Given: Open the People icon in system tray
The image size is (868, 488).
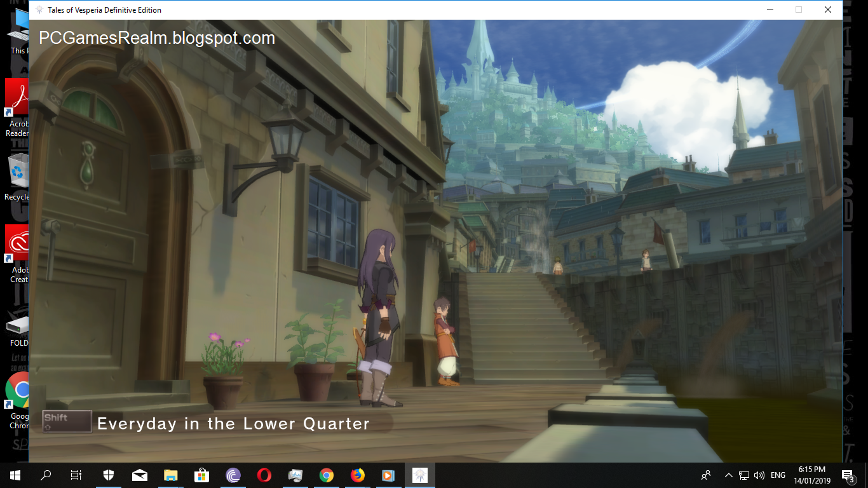Looking at the screenshot, I should [706, 475].
